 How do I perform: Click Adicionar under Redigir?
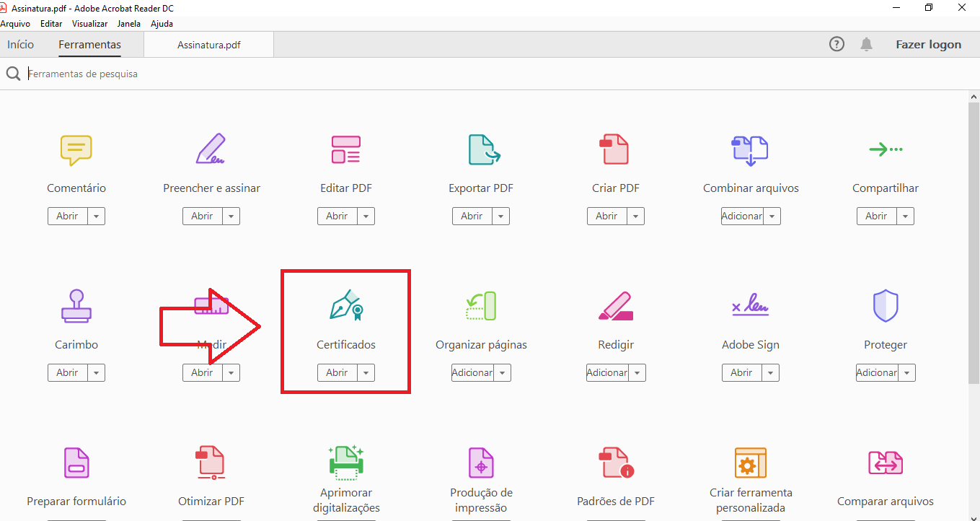[x=607, y=372]
